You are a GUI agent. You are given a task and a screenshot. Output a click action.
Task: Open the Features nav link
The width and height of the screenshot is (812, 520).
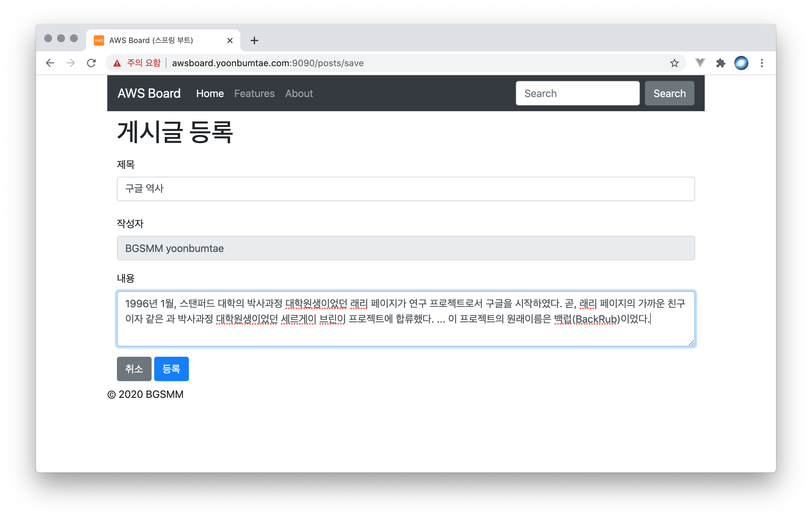coord(254,94)
